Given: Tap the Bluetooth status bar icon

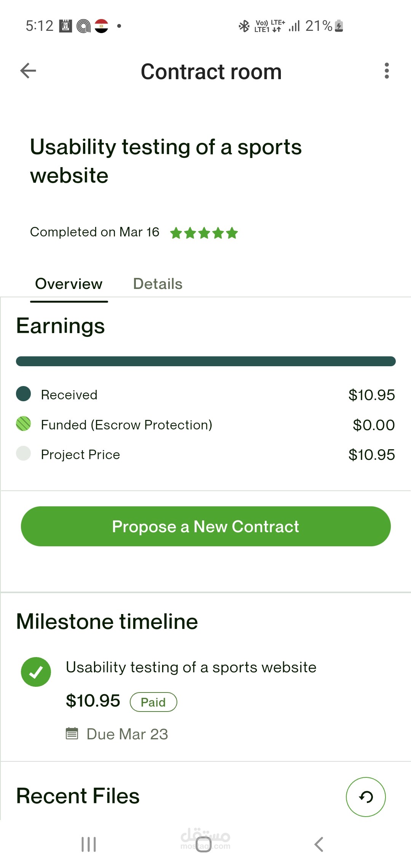Looking at the screenshot, I should coord(244,26).
